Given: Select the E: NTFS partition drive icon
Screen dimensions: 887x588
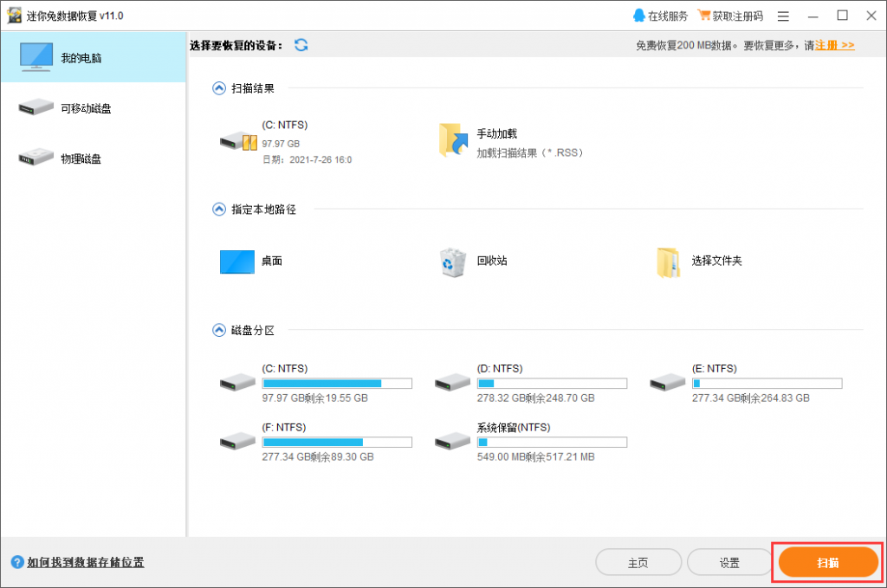Looking at the screenshot, I should point(668,383).
